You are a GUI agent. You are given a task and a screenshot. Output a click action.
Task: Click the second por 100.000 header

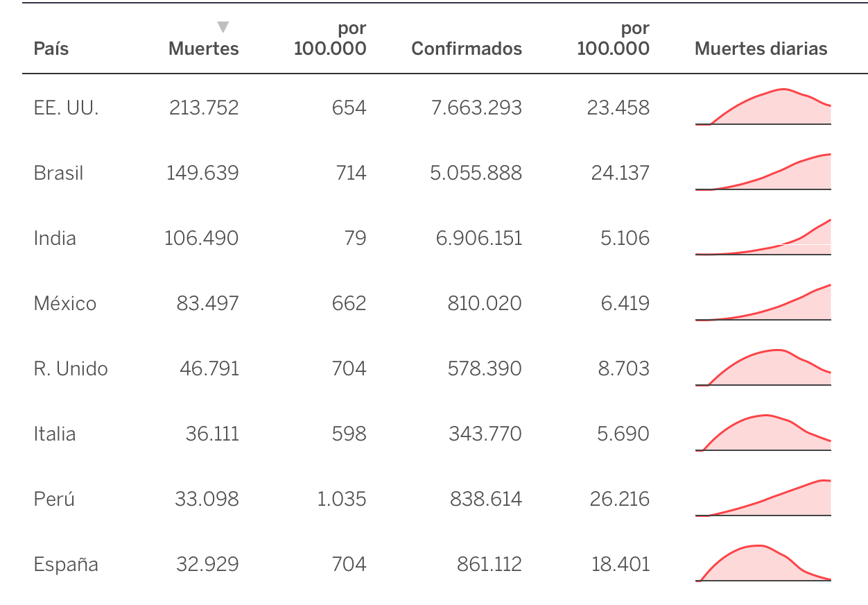point(614,39)
